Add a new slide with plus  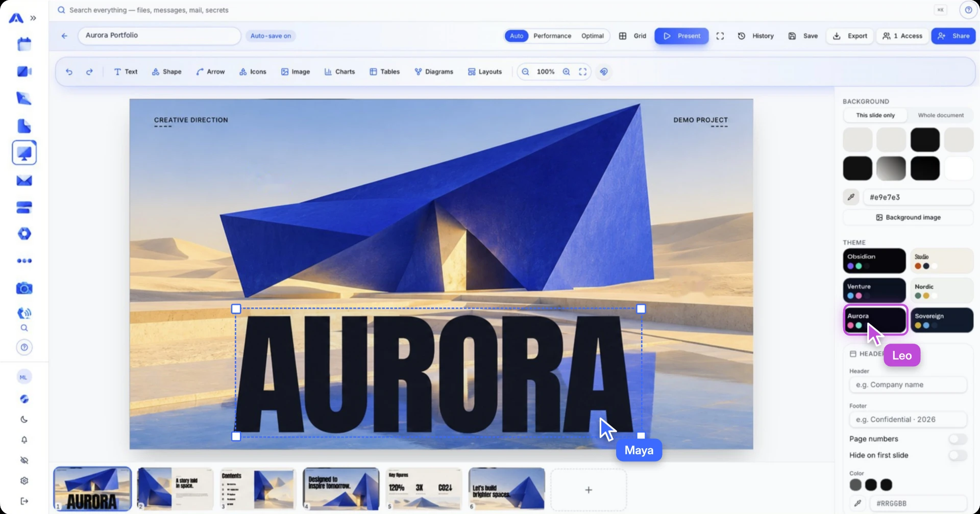click(588, 490)
